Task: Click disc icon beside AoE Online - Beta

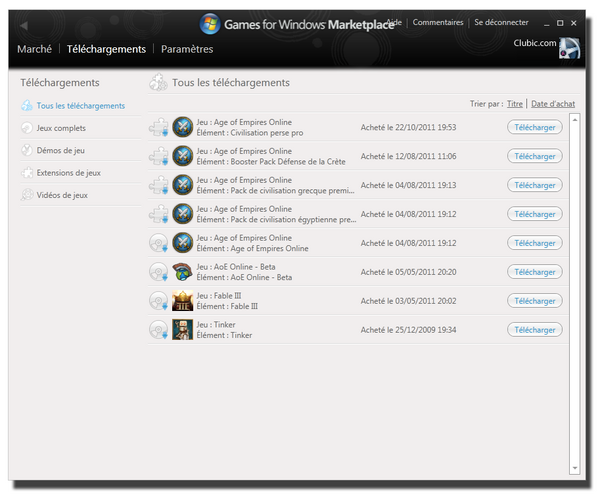Action: click(159, 272)
